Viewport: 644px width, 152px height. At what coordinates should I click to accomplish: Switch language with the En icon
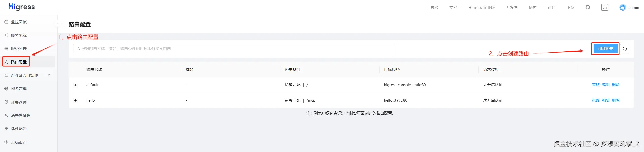(604, 7)
